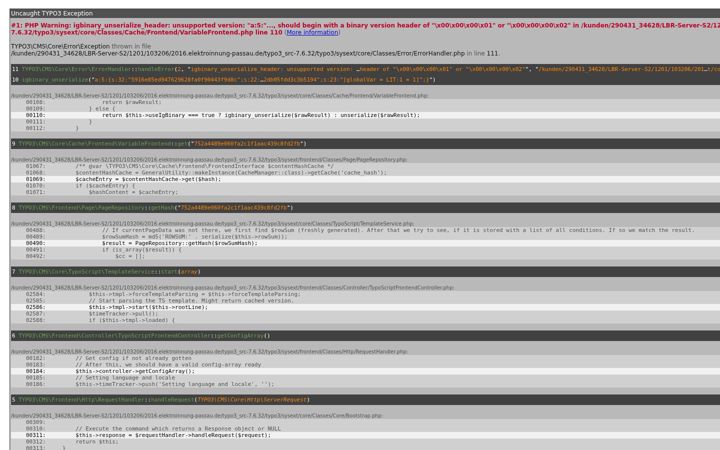This screenshot has height=450, width=720.
Task: Click the ErrorHandler.php "in line 111" path
Action: [255, 53]
